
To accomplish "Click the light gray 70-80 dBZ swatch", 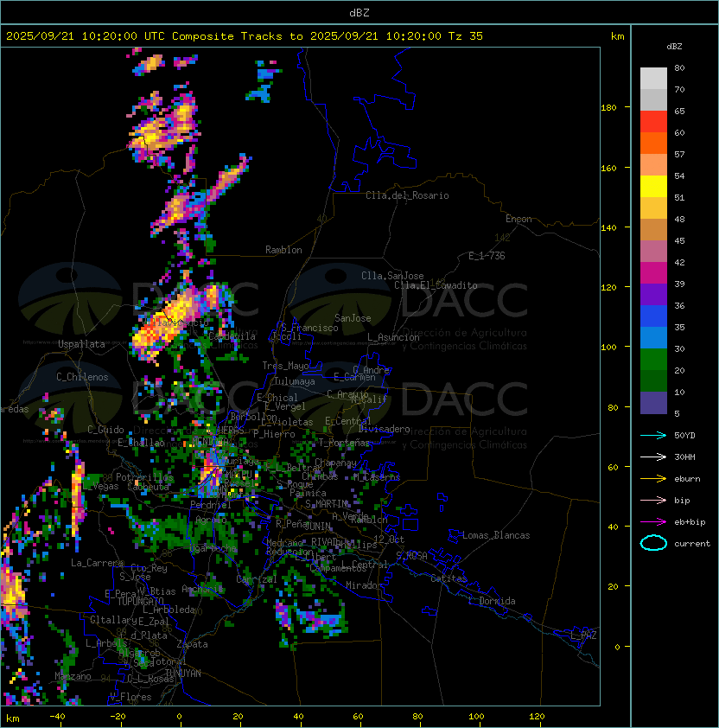I will click(x=653, y=79).
